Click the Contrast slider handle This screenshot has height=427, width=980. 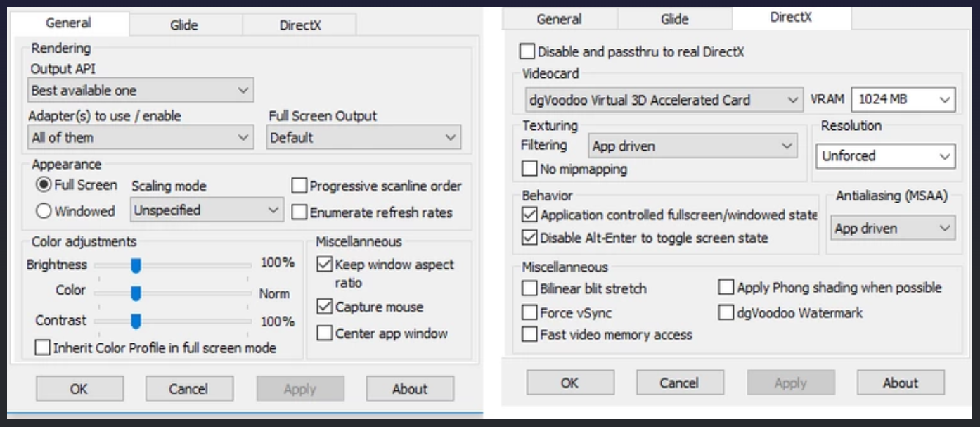(x=136, y=321)
